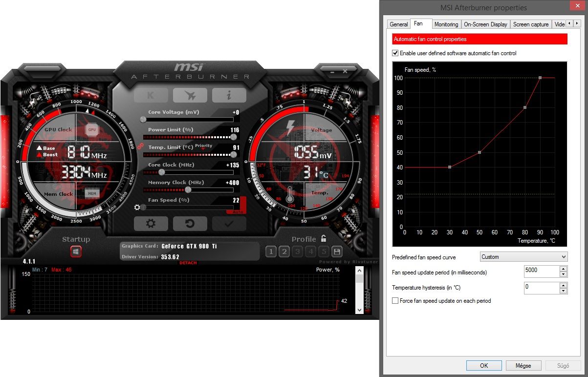Reset settings with circular arrow button
The width and height of the screenshot is (588, 377).
pyautogui.click(x=190, y=224)
